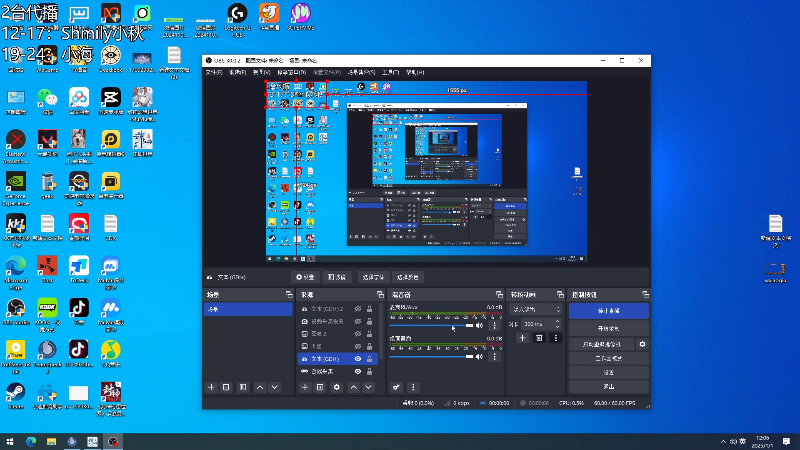Open advanced audio properties in the mixer
The image size is (800, 450).
pos(396,387)
